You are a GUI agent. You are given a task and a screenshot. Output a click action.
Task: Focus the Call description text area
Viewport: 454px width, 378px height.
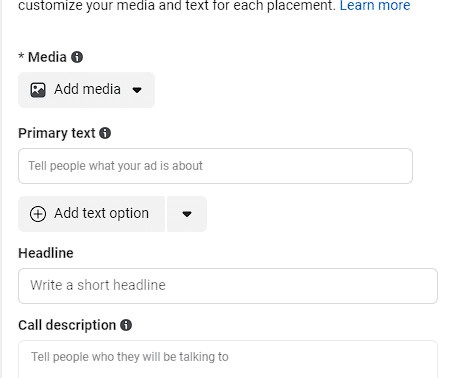pyautogui.click(x=228, y=359)
